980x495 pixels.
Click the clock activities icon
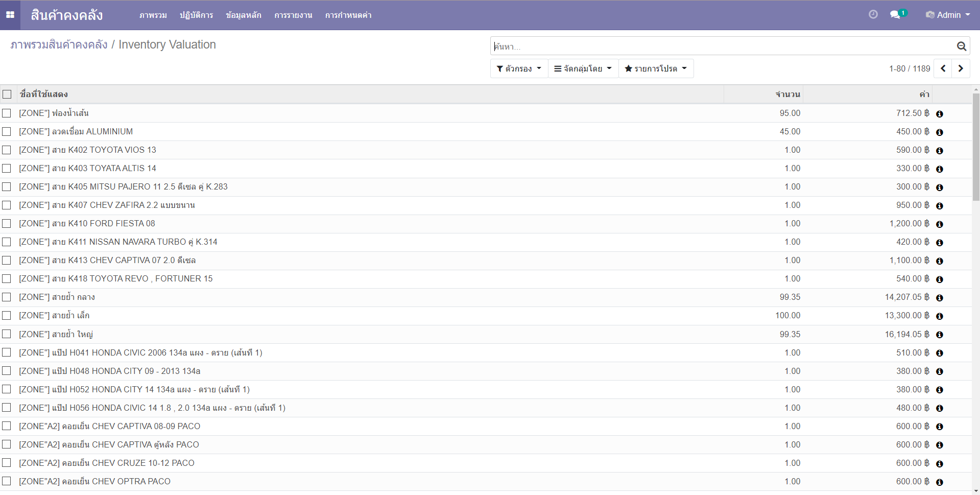[873, 14]
